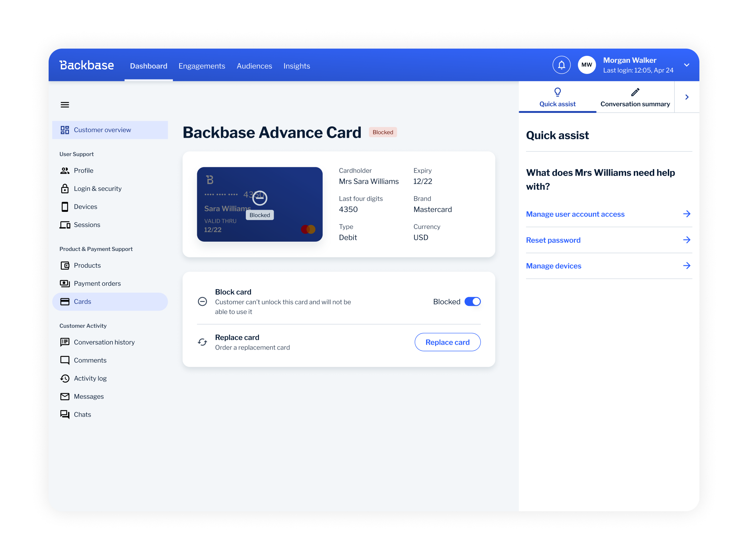Open Sessions from the sidebar icon
Image resolution: width=748 pixels, height=560 pixels.
click(65, 225)
